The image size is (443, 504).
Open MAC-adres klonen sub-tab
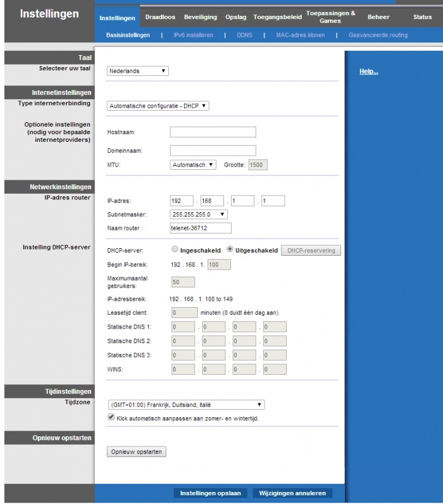[x=300, y=35]
